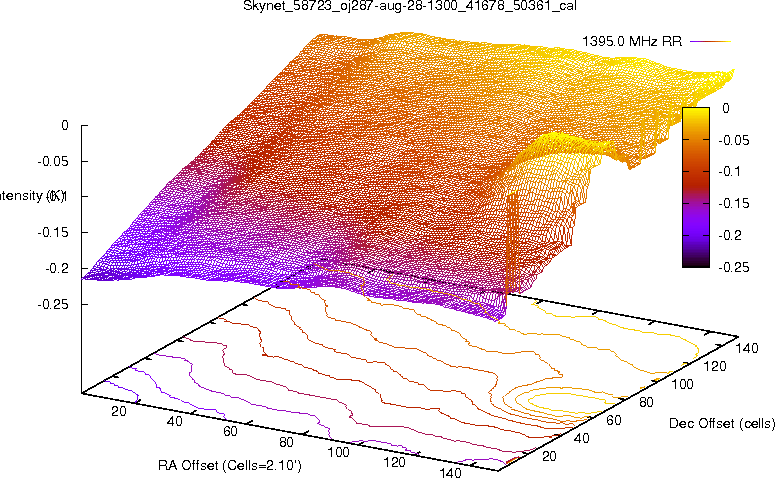Click the RA Offset axis tick 20

(x=119, y=411)
